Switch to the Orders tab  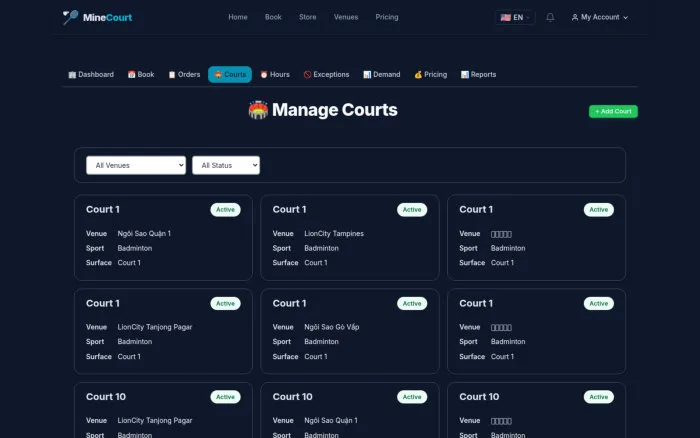184,75
